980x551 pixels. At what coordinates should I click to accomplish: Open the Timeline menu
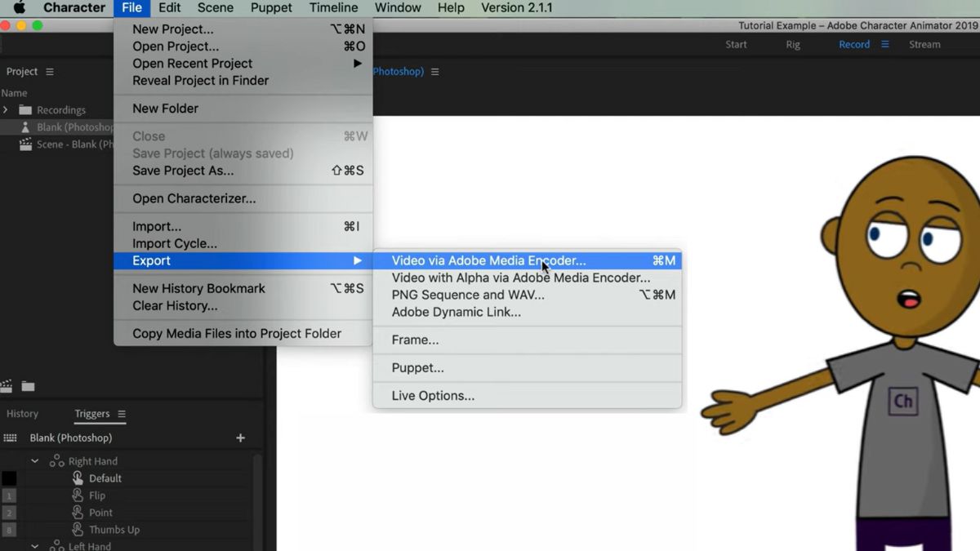click(333, 8)
